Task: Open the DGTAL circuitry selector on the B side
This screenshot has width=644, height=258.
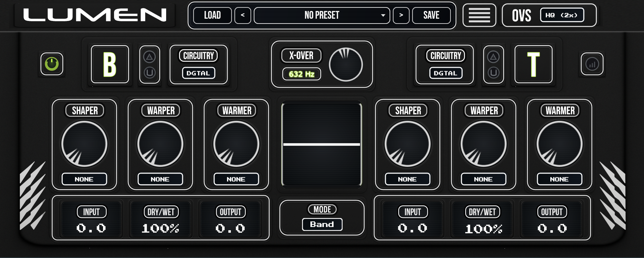Action: tap(198, 73)
